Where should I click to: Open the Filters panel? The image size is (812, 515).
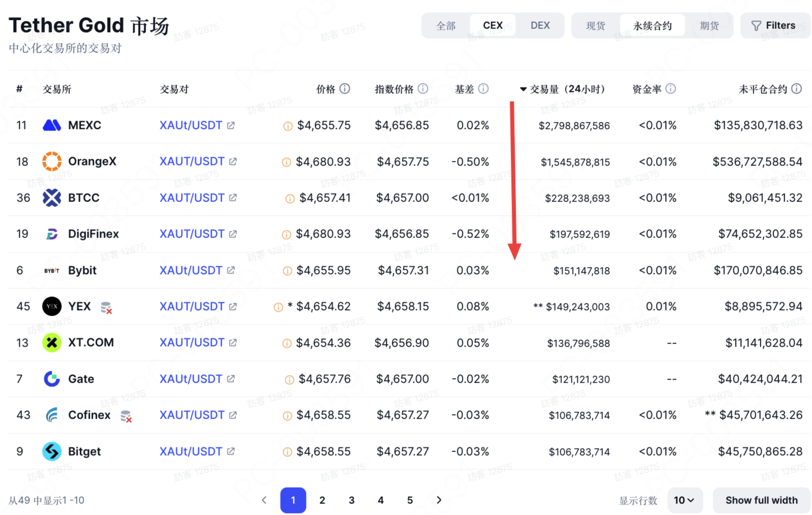(x=774, y=26)
